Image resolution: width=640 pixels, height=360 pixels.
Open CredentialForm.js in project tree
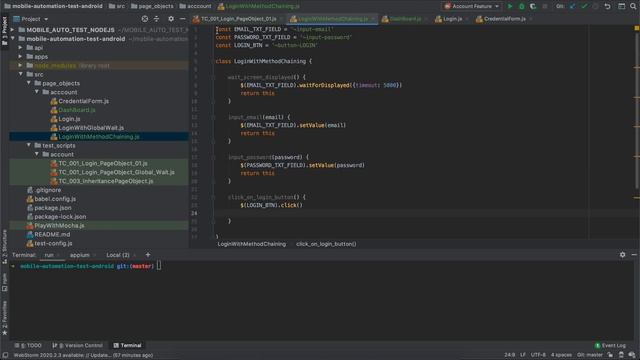(83, 101)
